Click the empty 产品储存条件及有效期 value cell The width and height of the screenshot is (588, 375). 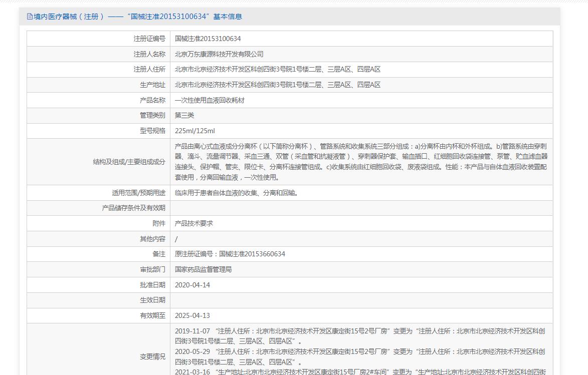click(x=361, y=208)
